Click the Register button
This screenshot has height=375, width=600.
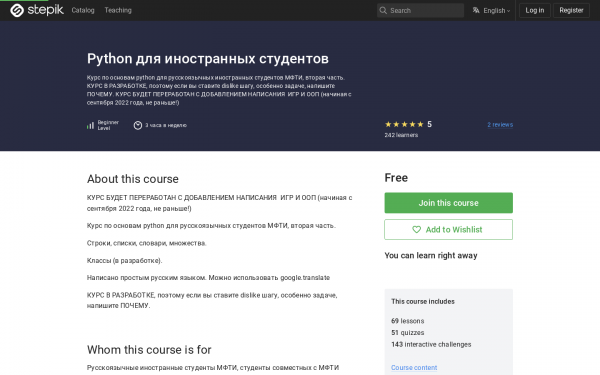(x=571, y=10)
